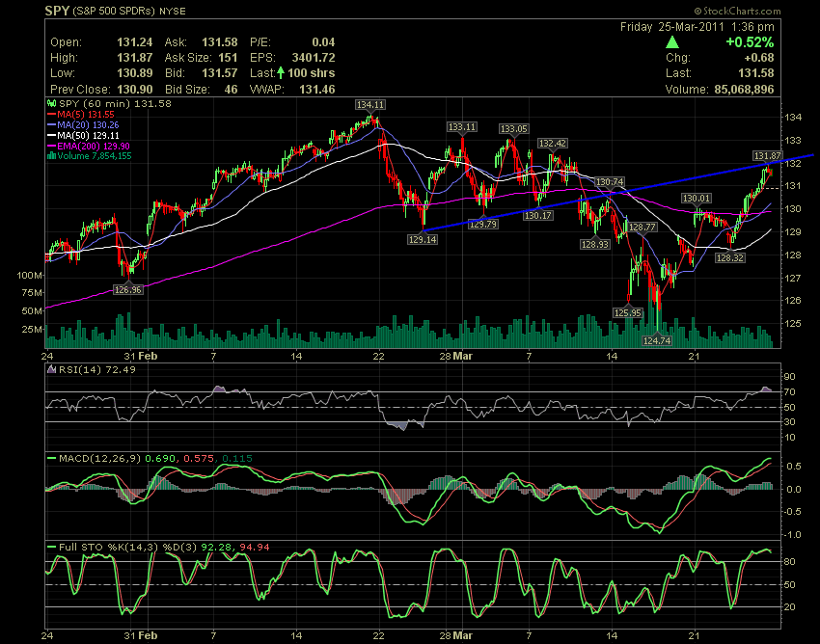
Task: Click the P/E value 0.04
Action: pos(323,42)
